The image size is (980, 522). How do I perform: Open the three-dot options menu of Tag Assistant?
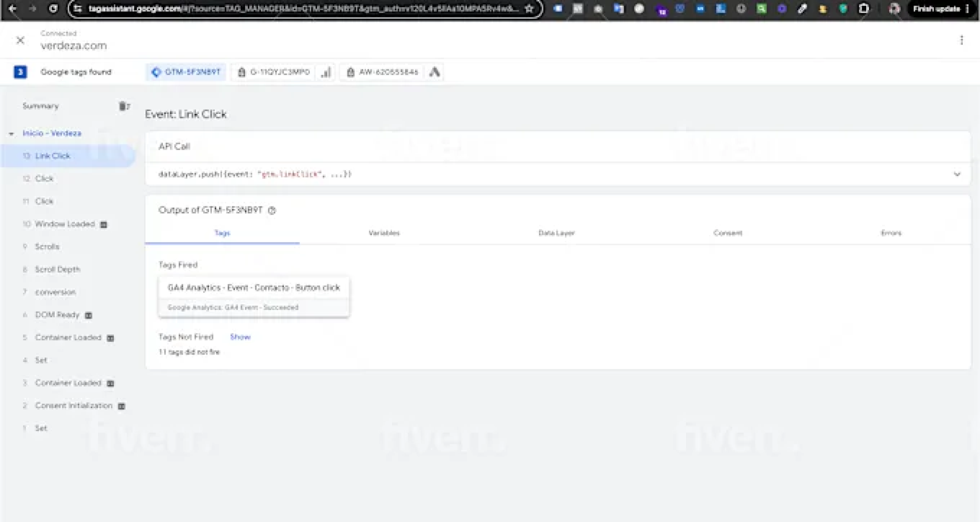click(961, 40)
